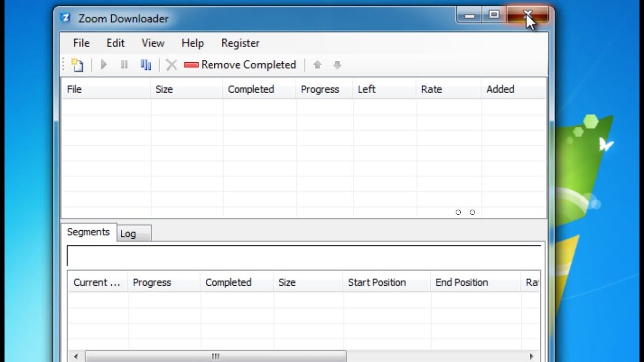Click the new download toolbar icon
Viewport: 644px width, 362px height.
[x=77, y=65]
